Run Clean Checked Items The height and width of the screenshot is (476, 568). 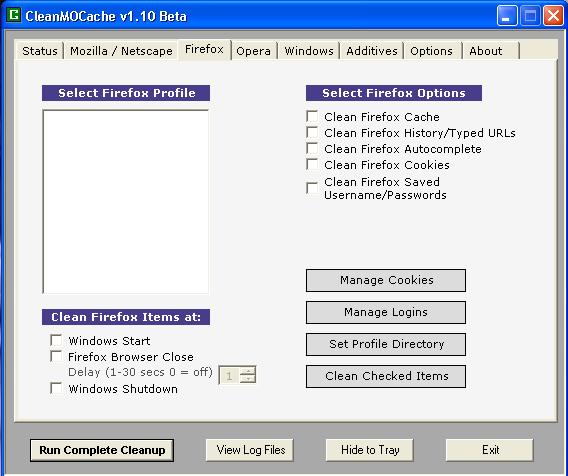pyautogui.click(x=386, y=376)
